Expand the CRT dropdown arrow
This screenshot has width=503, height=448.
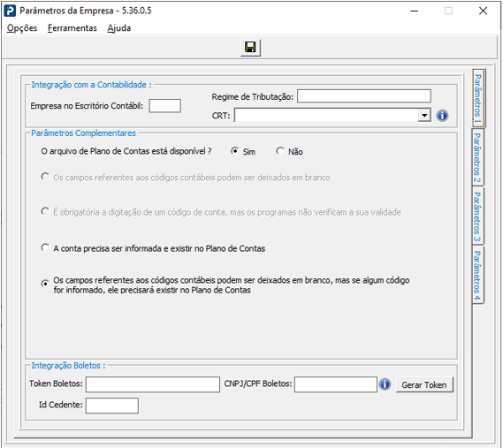point(424,115)
